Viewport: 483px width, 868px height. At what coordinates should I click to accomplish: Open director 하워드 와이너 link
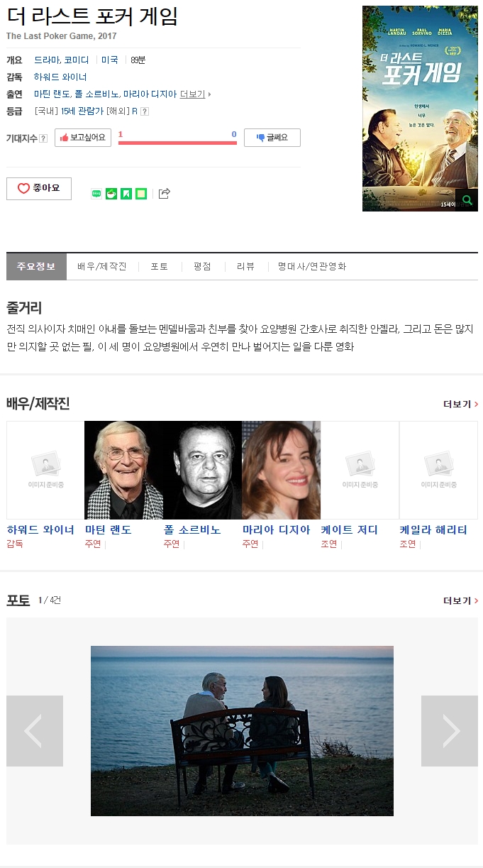[60, 77]
